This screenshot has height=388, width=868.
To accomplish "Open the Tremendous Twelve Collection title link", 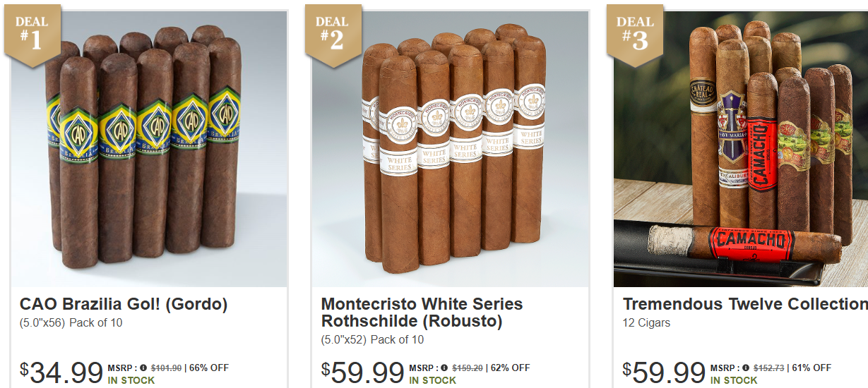I will click(x=745, y=304).
